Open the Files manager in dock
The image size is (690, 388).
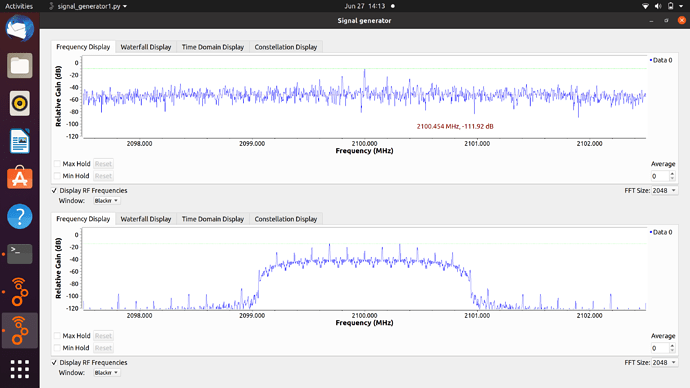(19, 66)
